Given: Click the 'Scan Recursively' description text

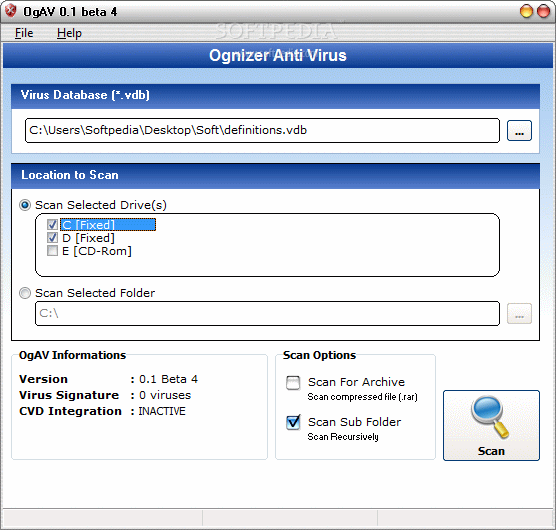Looking at the screenshot, I should (343, 437).
